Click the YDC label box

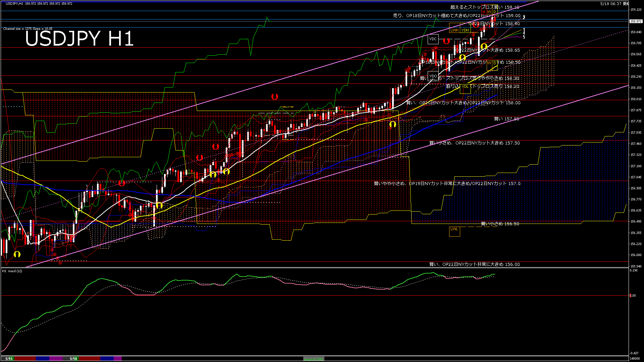coord(433,39)
